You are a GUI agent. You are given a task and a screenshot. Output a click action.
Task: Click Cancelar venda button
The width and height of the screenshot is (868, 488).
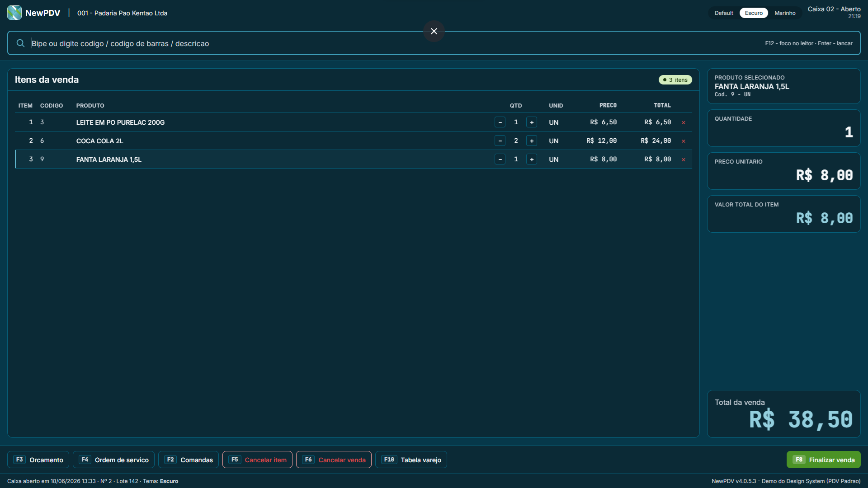coord(334,460)
